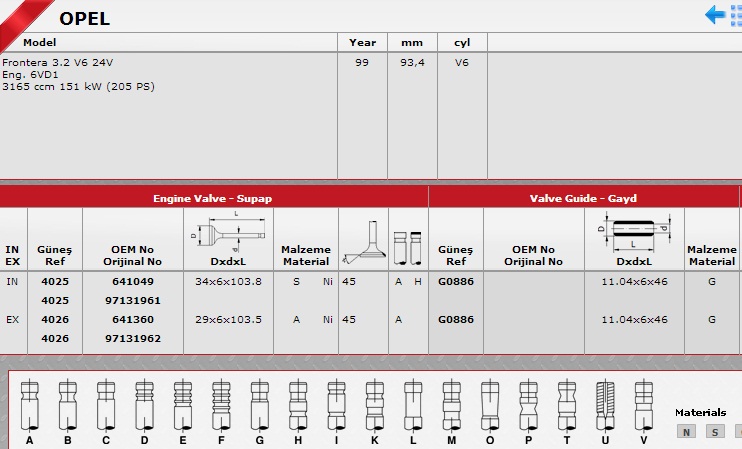
Task: Click the blue back arrow icon
Action: [715, 14]
